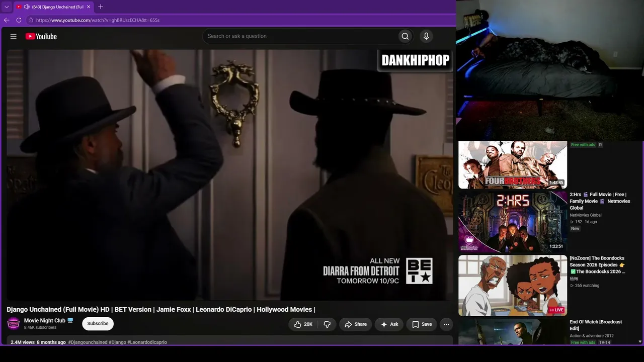Screen dimensions: 644x362
Task: Open the '2:Hrs Full Movie' video title
Action: (600, 201)
